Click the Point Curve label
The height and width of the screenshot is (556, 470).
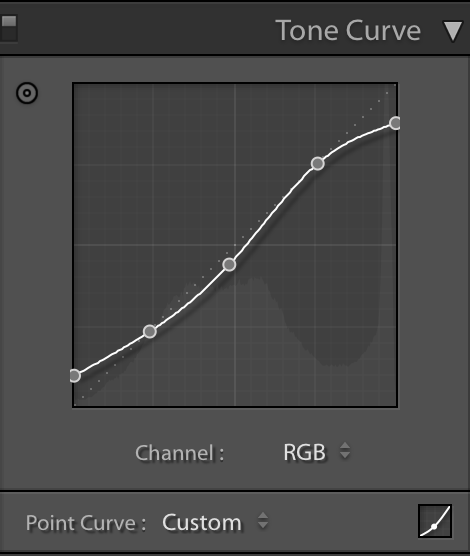point(86,523)
